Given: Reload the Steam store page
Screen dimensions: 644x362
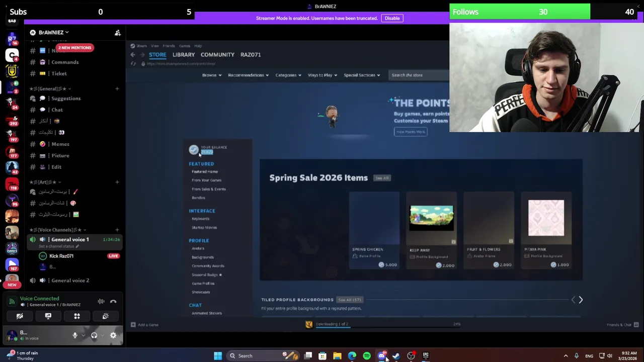Looking at the screenshot, I should click(x=133, y=64).
